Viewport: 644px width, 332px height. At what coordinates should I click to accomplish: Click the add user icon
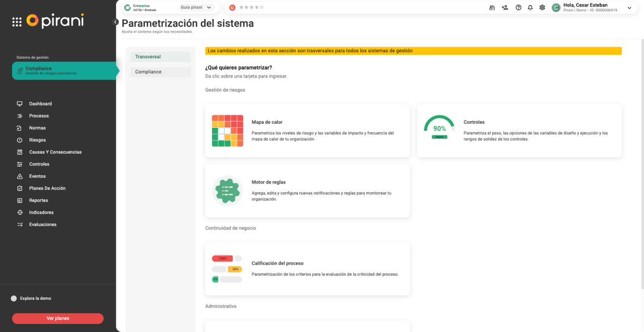pos(505,8)
